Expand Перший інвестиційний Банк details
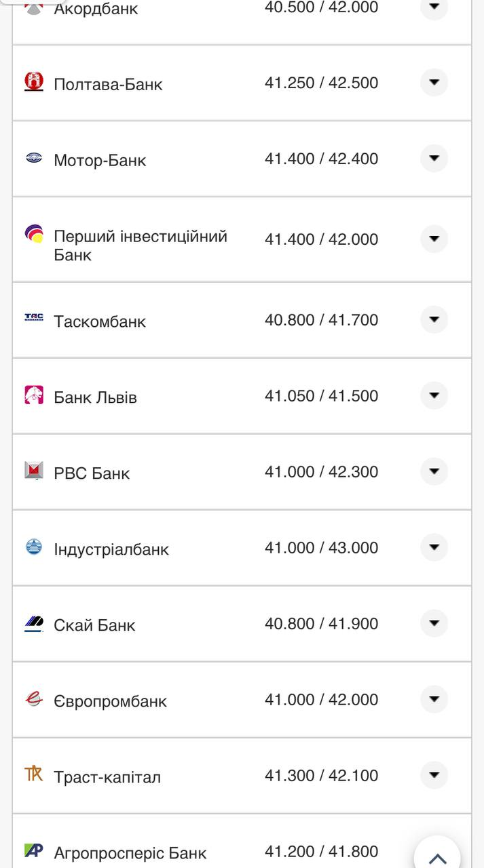The image size is (484, 868). tap(434, 239)
